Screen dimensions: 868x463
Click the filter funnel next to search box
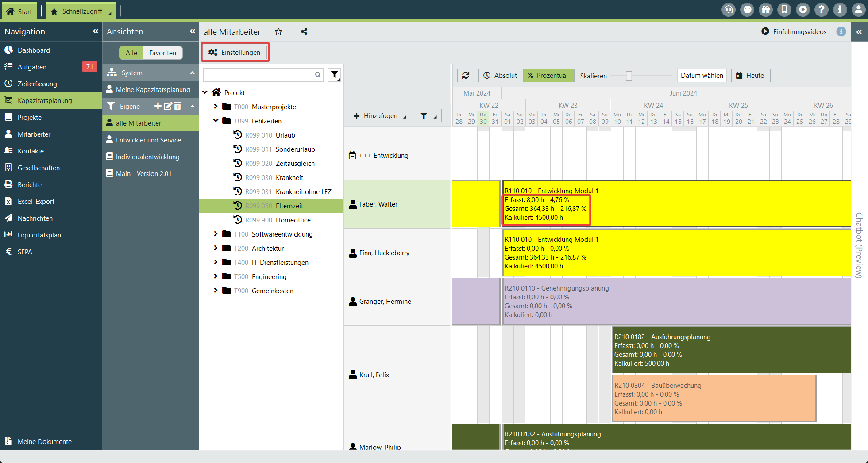coord(335,75)
